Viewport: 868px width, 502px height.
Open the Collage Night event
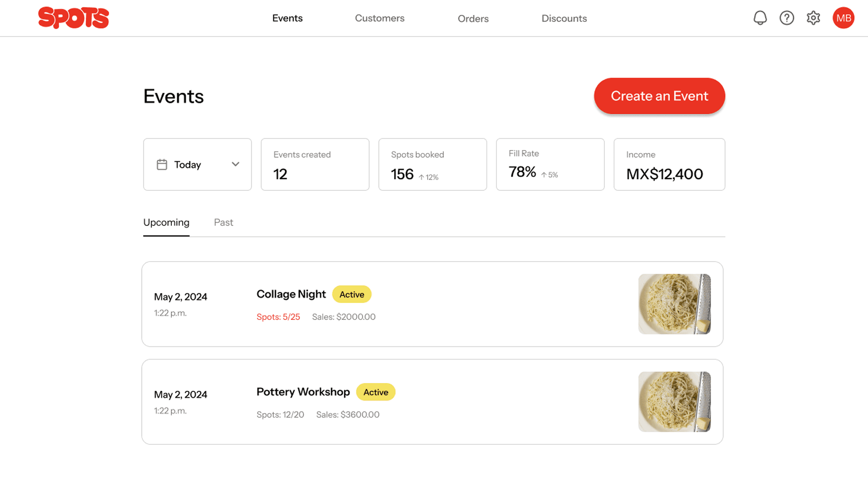pyautogui.click(x=291, y=294)
